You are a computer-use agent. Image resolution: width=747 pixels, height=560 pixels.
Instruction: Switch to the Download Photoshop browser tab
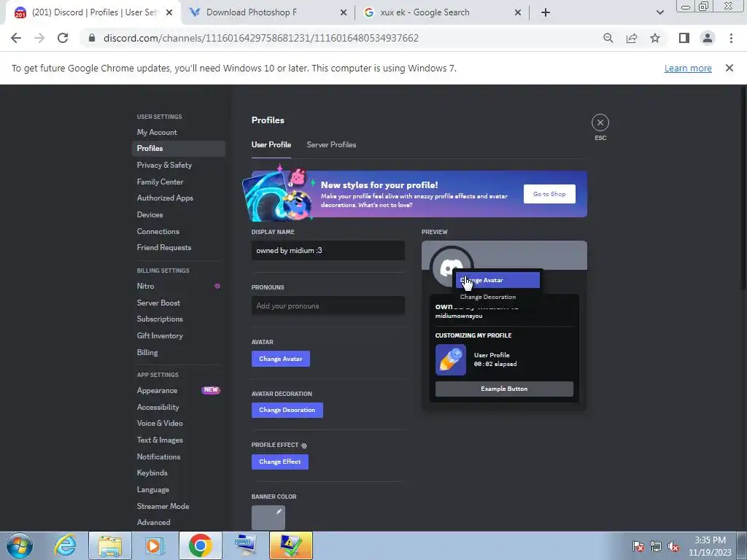pyautogui.click(x=268, y=12)
